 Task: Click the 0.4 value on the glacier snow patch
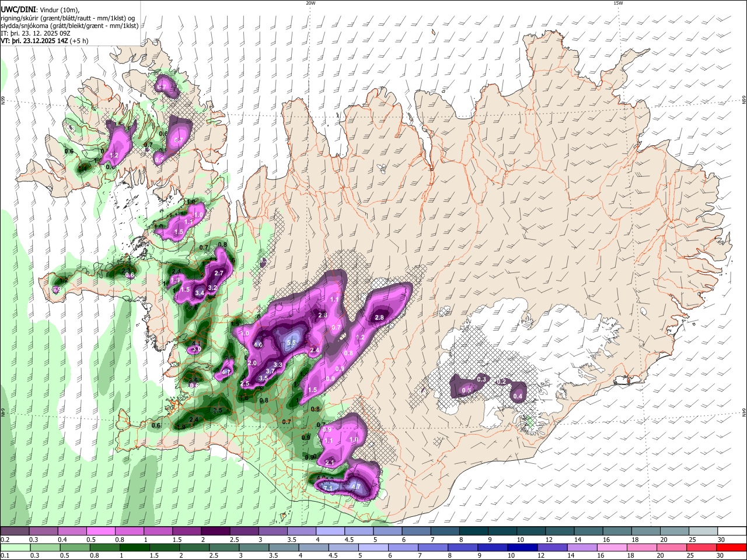click(x=518, y=397)
